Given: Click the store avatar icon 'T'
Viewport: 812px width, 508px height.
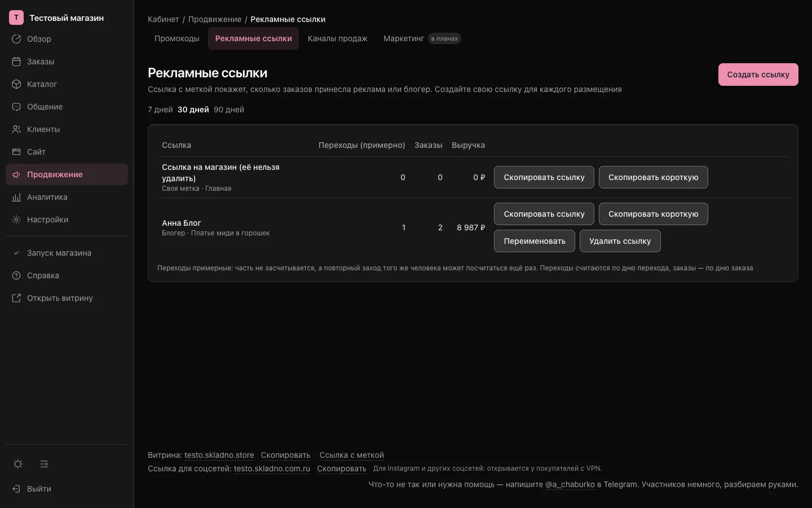Looking at the screenshot, I should pos(16,17).
